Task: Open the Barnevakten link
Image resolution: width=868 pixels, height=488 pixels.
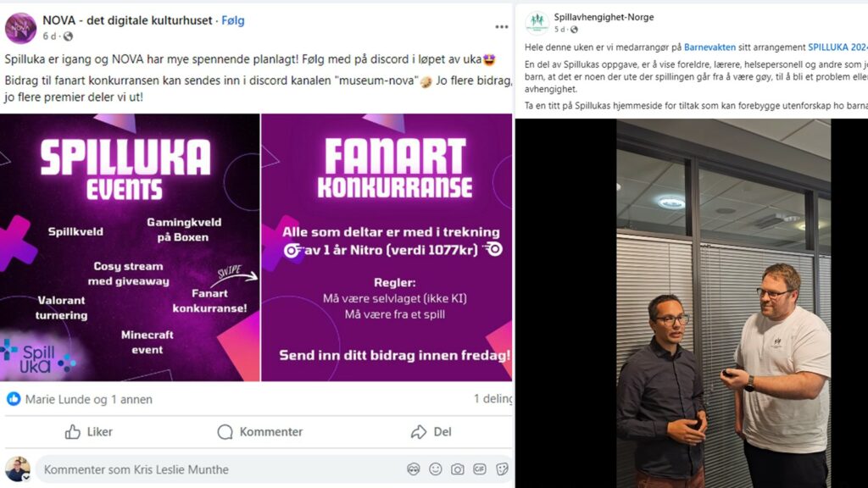Action: click(709, 47)
